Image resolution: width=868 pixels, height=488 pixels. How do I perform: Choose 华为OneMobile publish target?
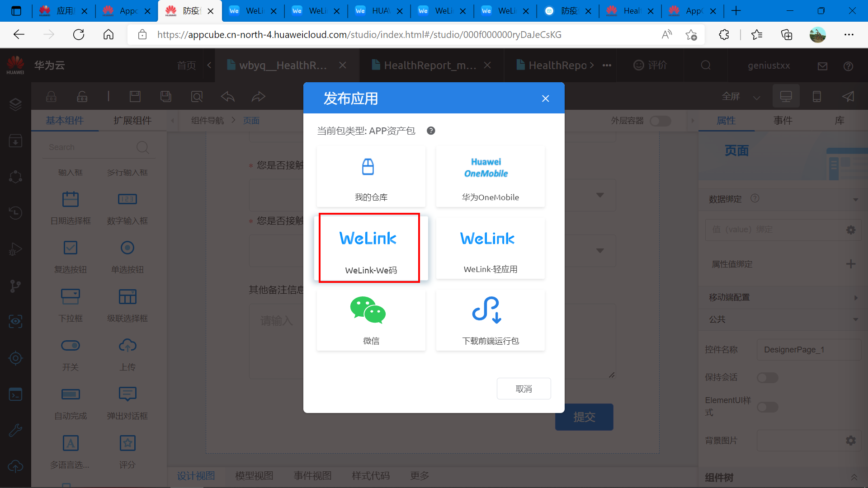[x=490, y=177]
